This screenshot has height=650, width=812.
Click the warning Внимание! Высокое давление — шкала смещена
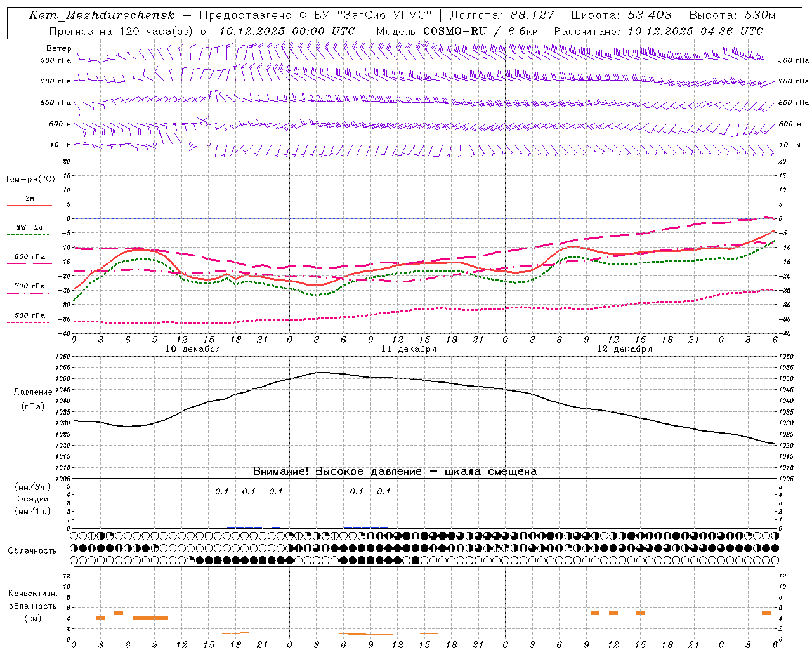click(x=395, y=472)
